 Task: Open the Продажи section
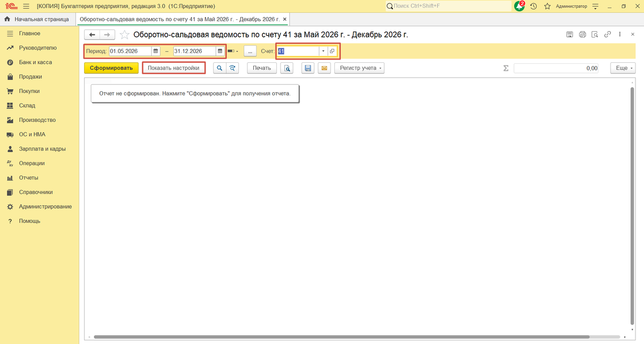(x=30, y=77)
